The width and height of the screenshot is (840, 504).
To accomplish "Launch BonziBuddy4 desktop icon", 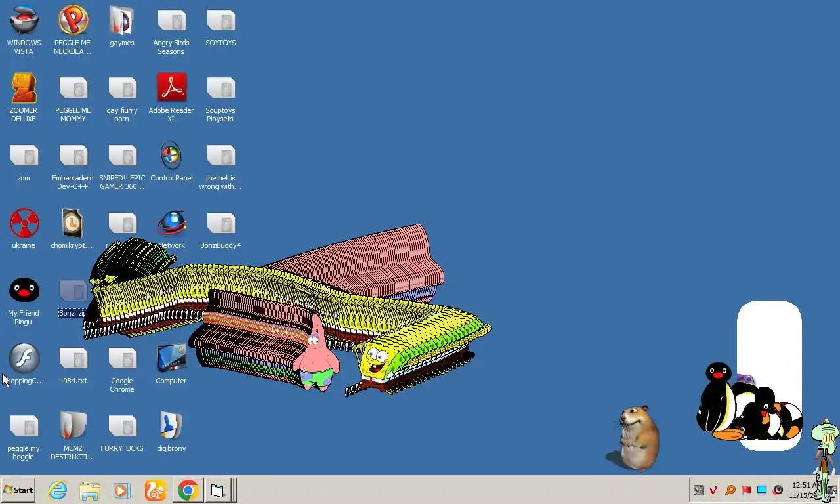I will (x=220, y=229).
